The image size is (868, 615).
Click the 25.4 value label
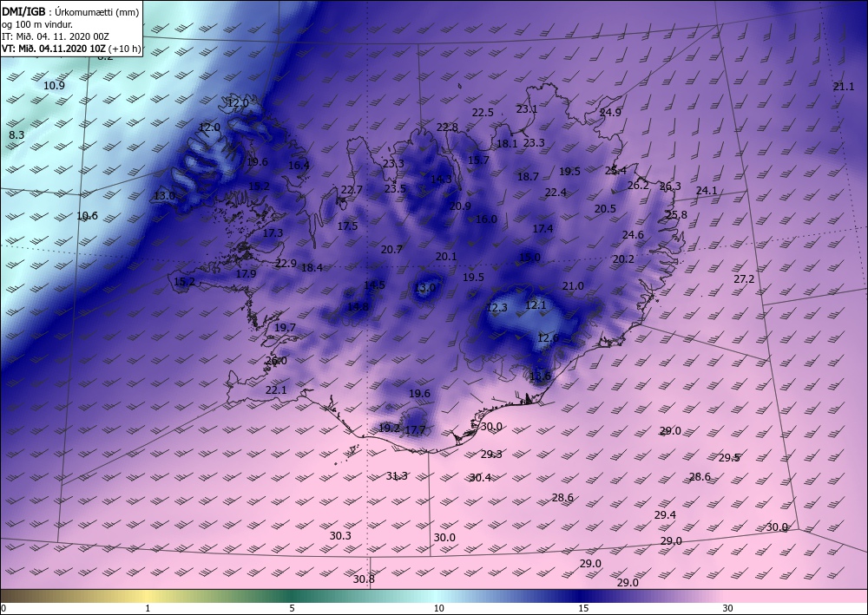615,171
